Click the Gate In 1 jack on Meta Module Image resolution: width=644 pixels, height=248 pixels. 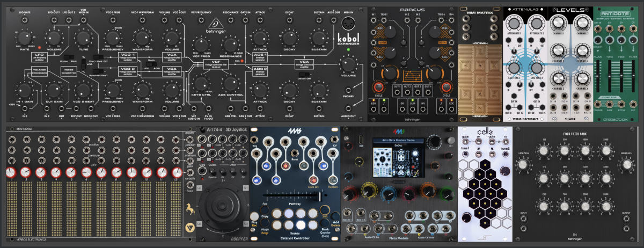click(347, 212)
